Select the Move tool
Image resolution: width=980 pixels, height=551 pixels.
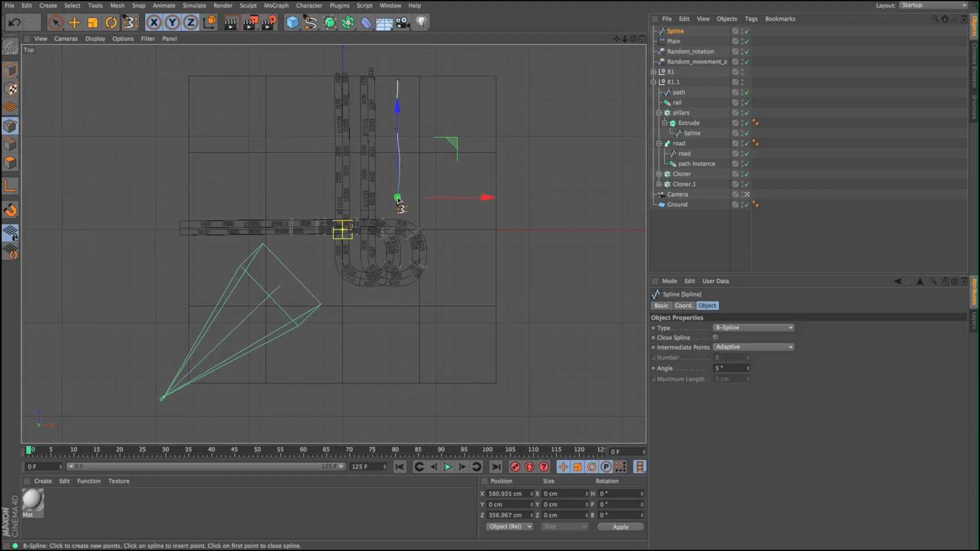pos(74,22)
